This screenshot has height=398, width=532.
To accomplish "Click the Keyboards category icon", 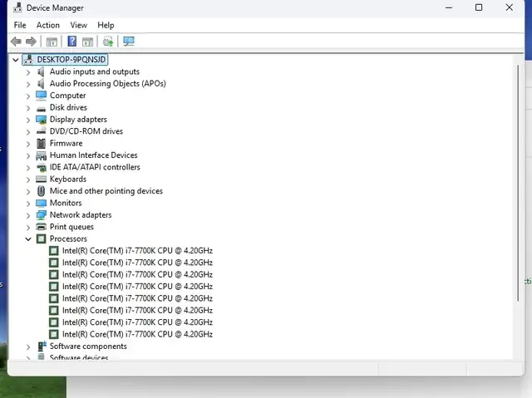I will pyautogui.click(x=41, y=179).
